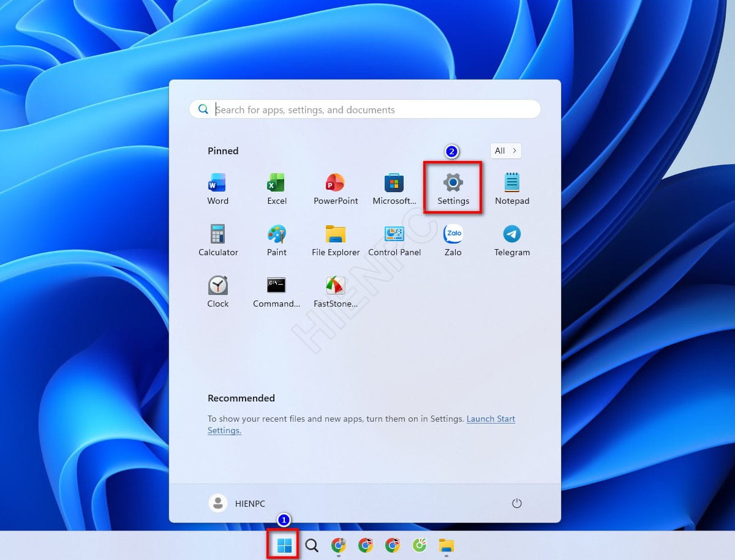Open the Telegram app
This screenshot has height=560, width=735.
(512, 241)
